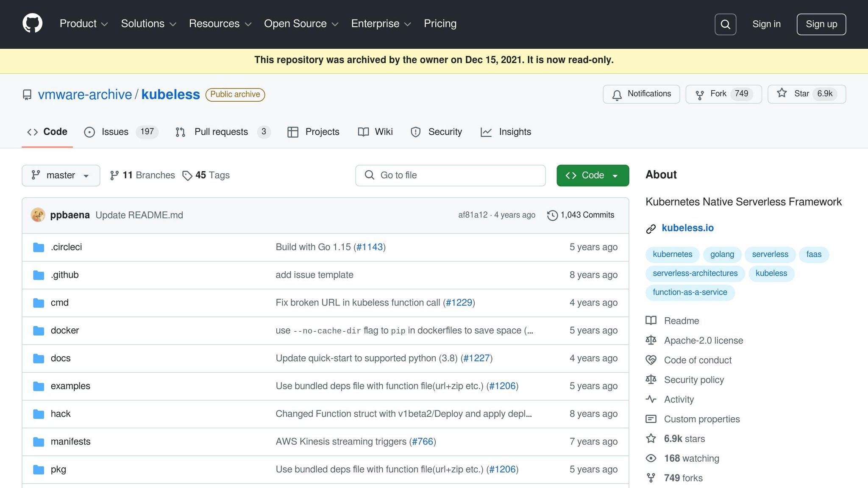Open the Pricing page

coord(440,24)
